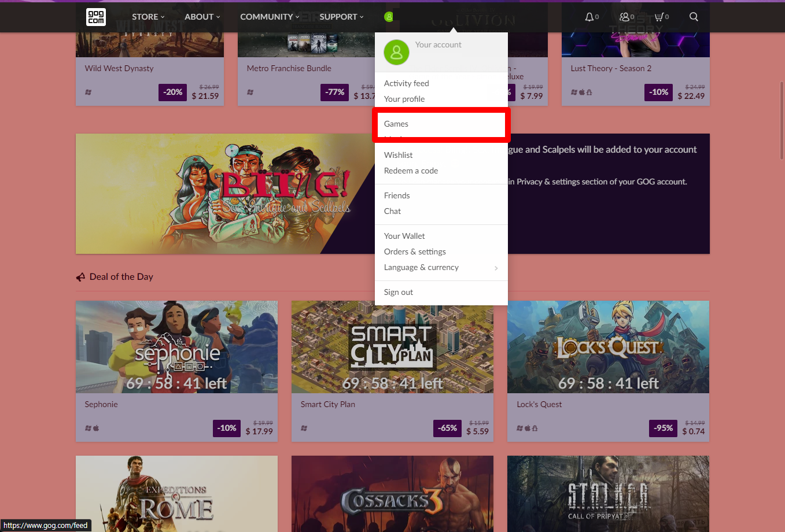Image resolution: width=785 pixels, height=532 pixels.
Task: Click the $ 0.74 Lock's Quest price
Action: coord(694,431)
